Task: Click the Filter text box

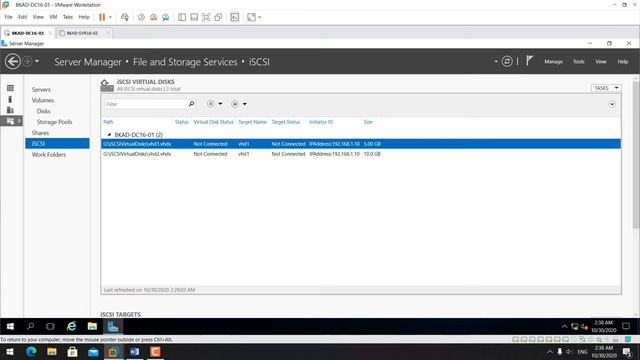Action: 145,104
